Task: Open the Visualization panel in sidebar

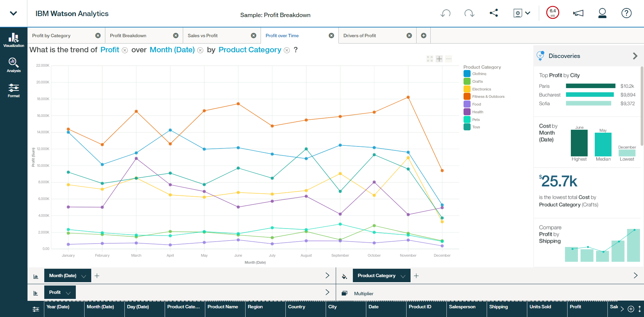Action: point(14,40)
